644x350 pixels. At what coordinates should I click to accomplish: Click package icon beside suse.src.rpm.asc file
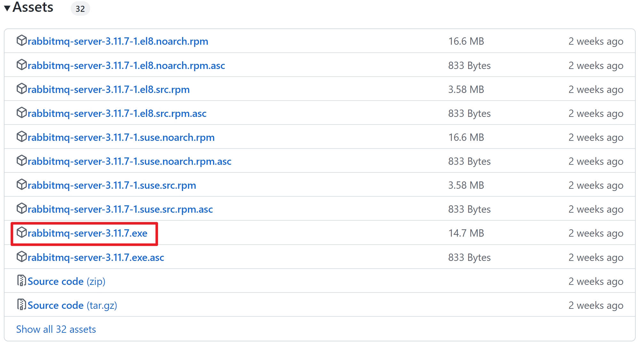click(x=21, y=209)
